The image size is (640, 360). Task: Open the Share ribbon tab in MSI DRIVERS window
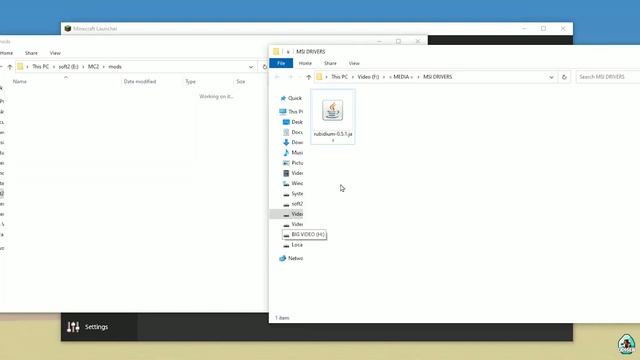pyautogui.click(x=330, y=63)
